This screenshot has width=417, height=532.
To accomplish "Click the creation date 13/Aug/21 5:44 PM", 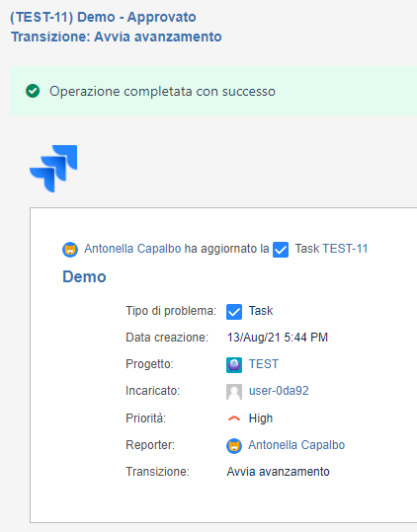I will [278, 338].
